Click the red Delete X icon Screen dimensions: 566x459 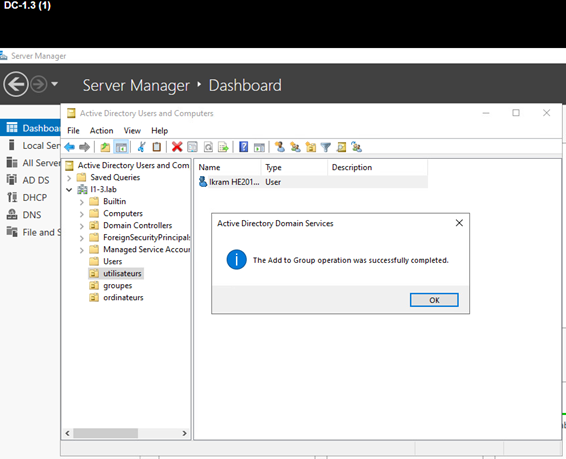coord(177,147)
